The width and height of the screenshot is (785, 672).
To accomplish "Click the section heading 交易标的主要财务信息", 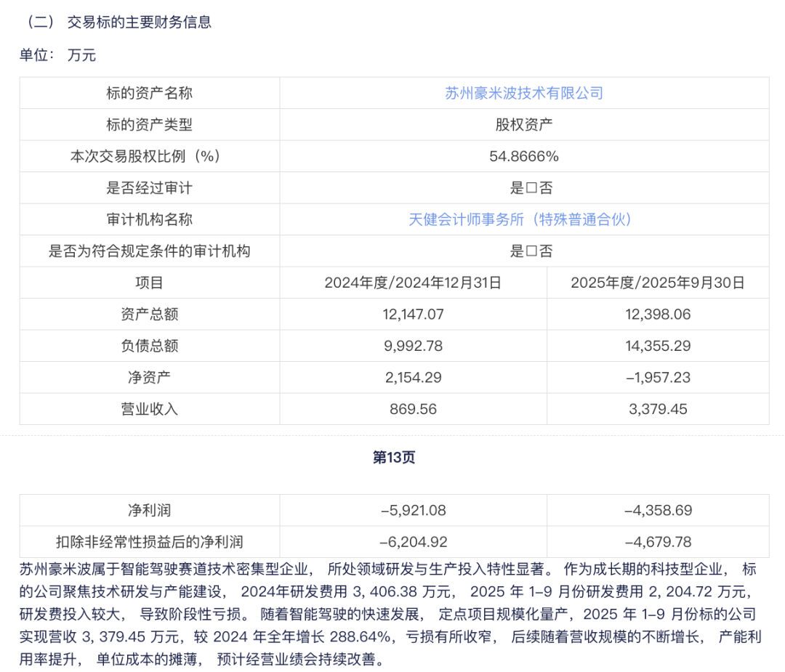I will pyautogui.click(x=139, y=22).
